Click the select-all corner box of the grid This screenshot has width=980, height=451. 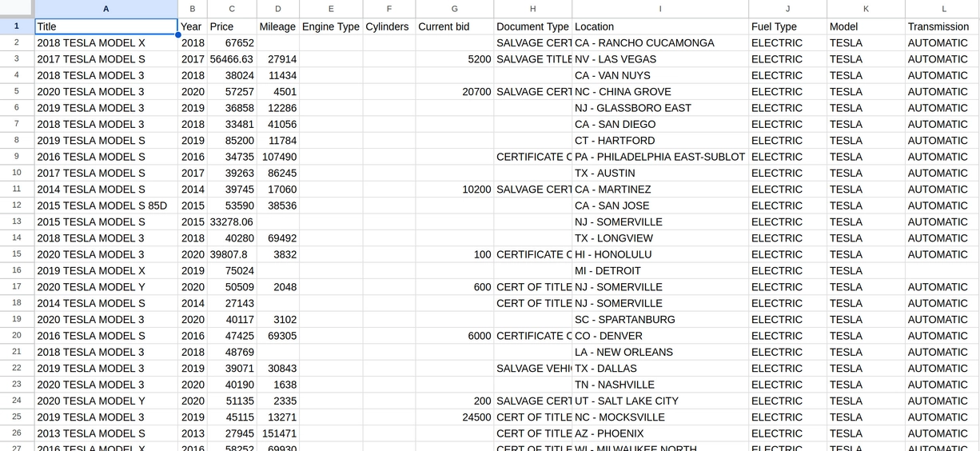point(17,8)
